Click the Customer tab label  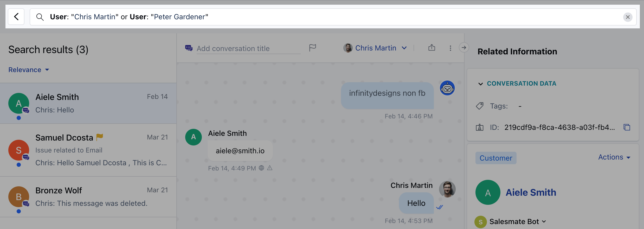496,158
